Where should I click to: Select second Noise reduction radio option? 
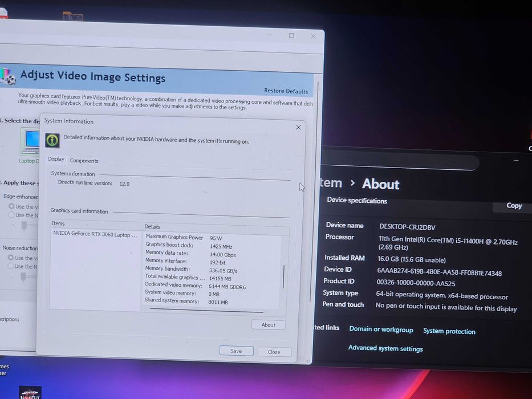11,266
